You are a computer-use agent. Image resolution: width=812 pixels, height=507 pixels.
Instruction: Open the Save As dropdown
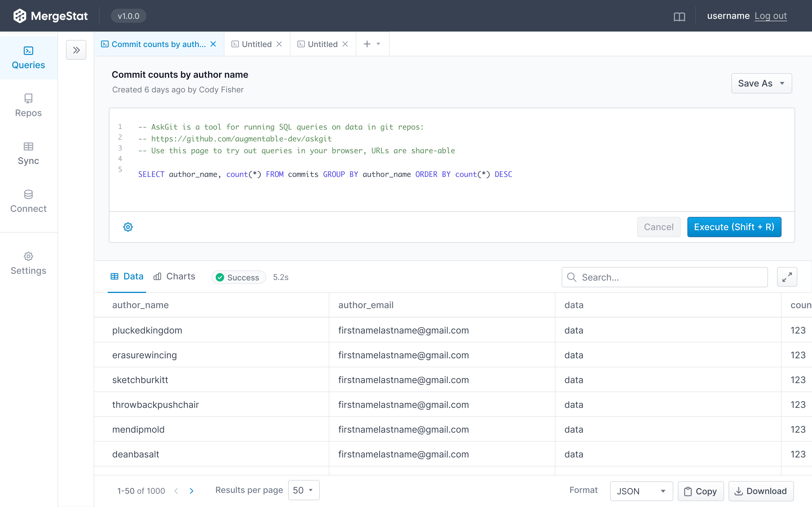(761, 83)
